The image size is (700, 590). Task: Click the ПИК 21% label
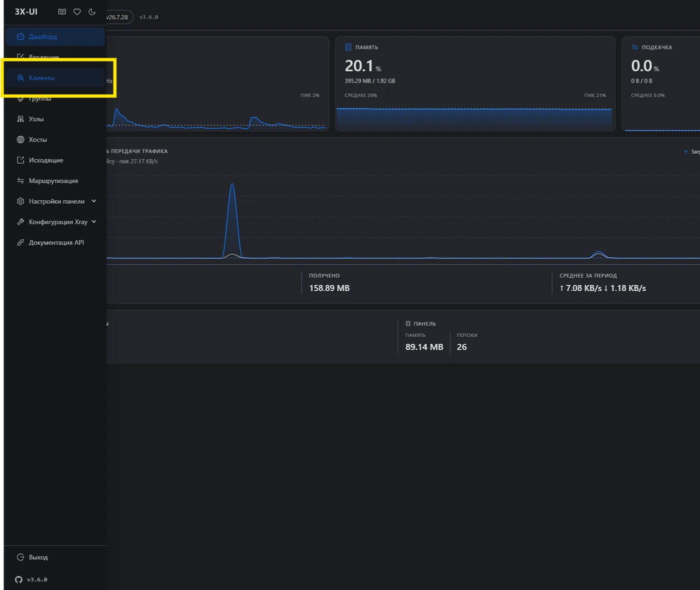[595, 95]
